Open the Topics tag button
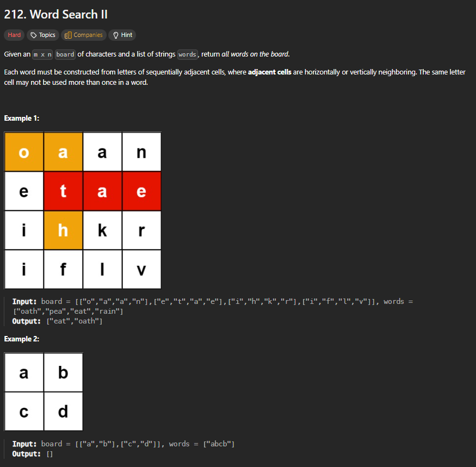Viewport: 476px width, 467px height. 43,35
